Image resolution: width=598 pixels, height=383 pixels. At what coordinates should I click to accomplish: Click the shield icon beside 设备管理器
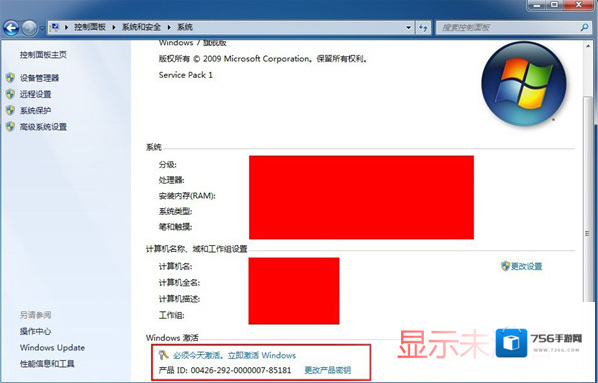(x=10, y=78)
